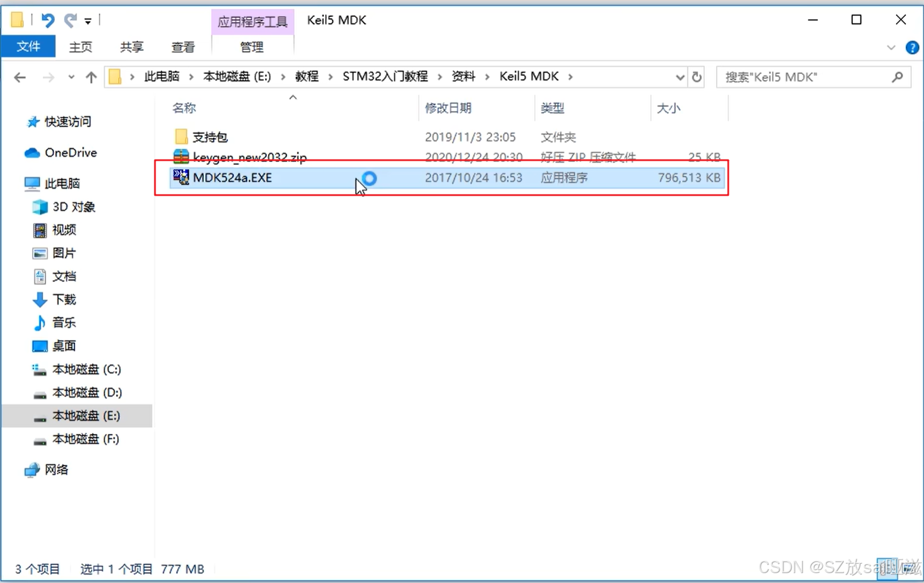924x583 pixels.
Task: Click 此电脑 in the address bar
Action: 162,76
